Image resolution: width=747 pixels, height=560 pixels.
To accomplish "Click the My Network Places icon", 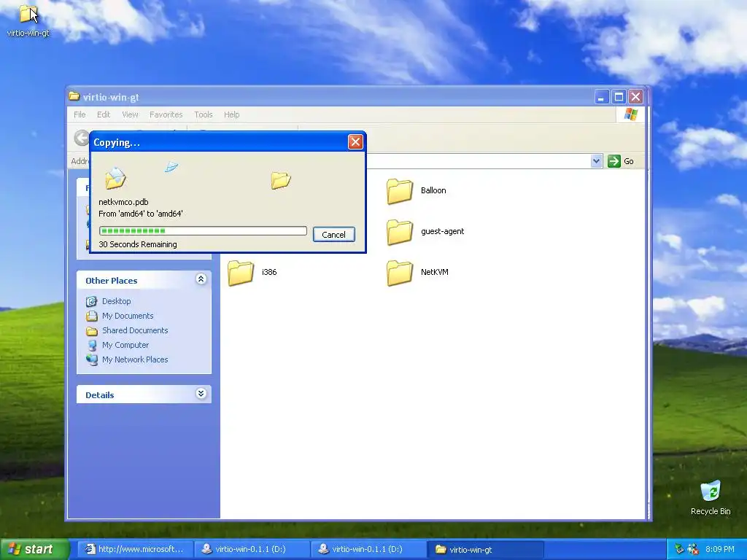I will [91, 360].
